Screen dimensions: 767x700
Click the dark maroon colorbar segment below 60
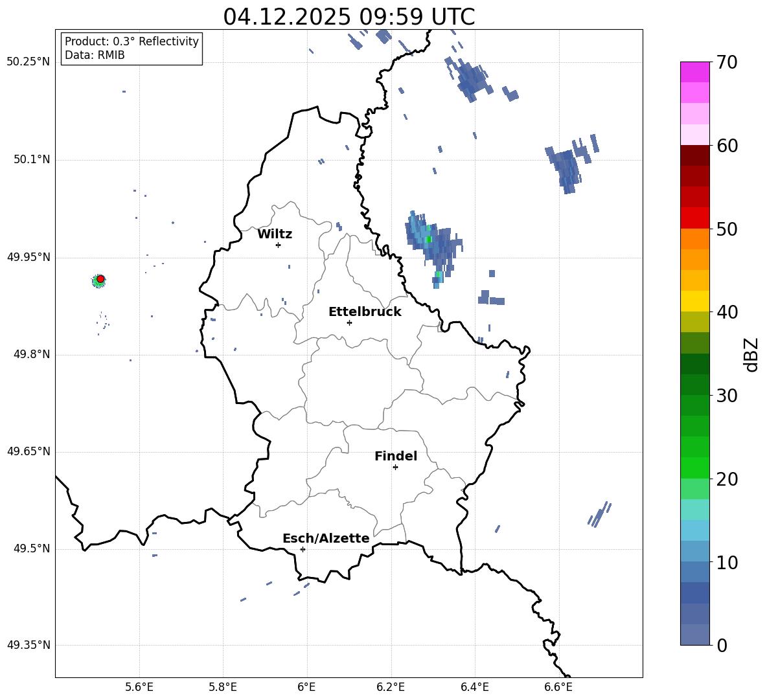coord(694,155)
